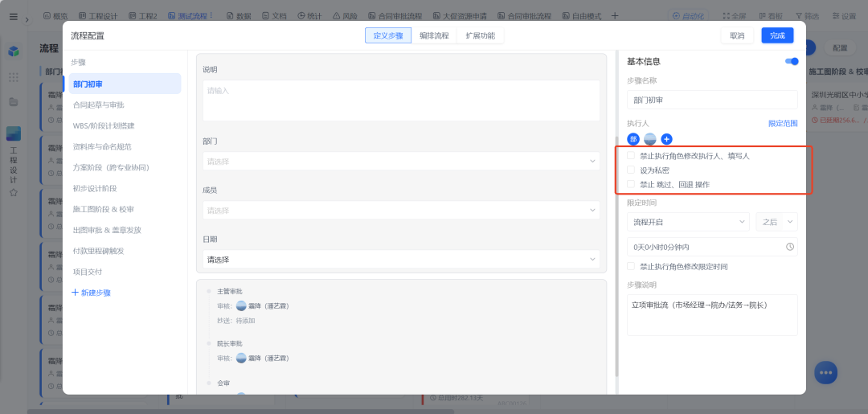Select the 编排流程 tab

coord(434,35)
